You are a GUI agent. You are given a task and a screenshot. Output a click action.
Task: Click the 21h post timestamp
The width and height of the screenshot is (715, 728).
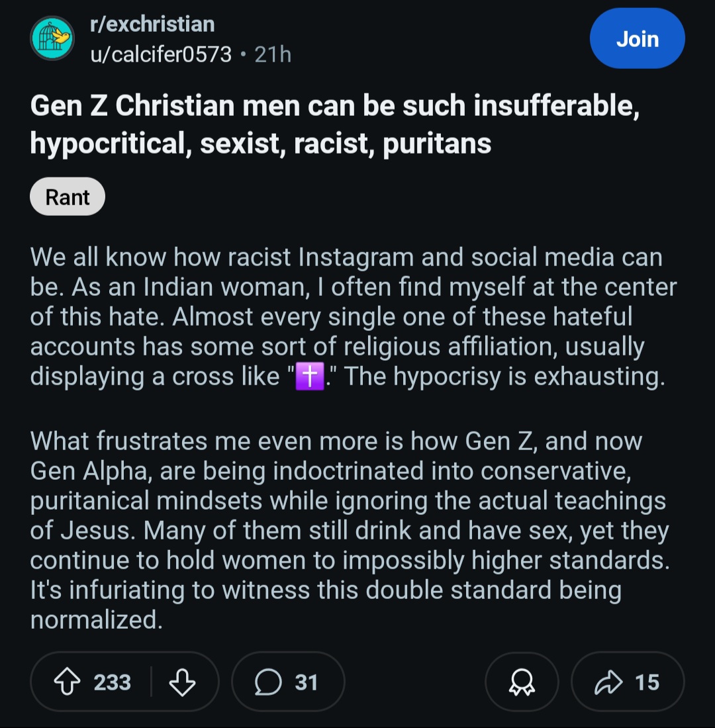tap(273, 54)
